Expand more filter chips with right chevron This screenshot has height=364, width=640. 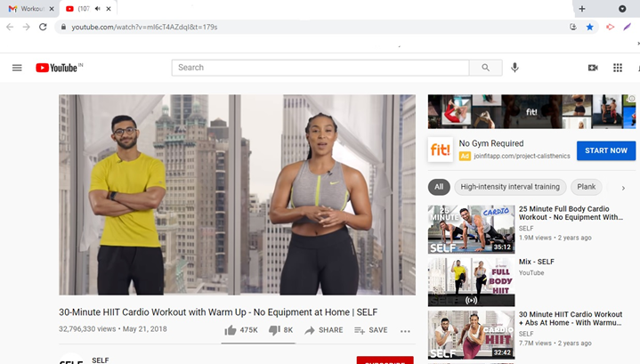coord(623,188)
